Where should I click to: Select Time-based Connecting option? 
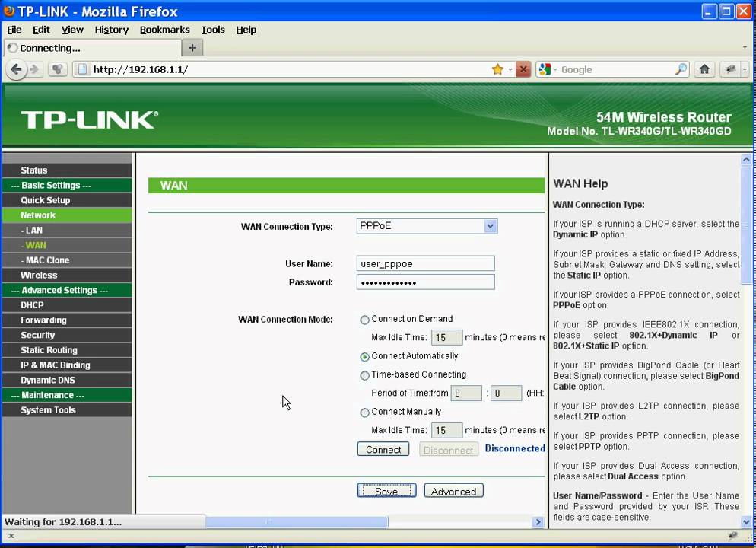point(365,375)
